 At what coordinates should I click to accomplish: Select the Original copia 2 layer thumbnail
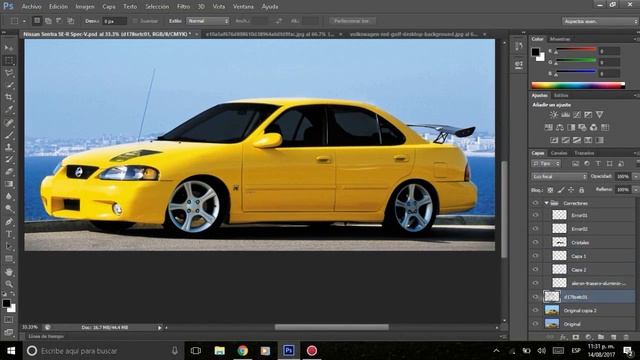coord(552,310)
